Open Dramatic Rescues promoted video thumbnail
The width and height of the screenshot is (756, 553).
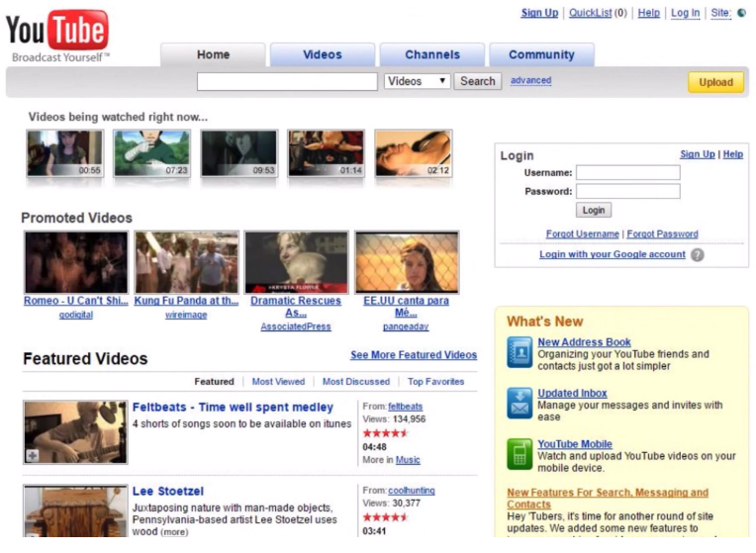tap(296, 262)
